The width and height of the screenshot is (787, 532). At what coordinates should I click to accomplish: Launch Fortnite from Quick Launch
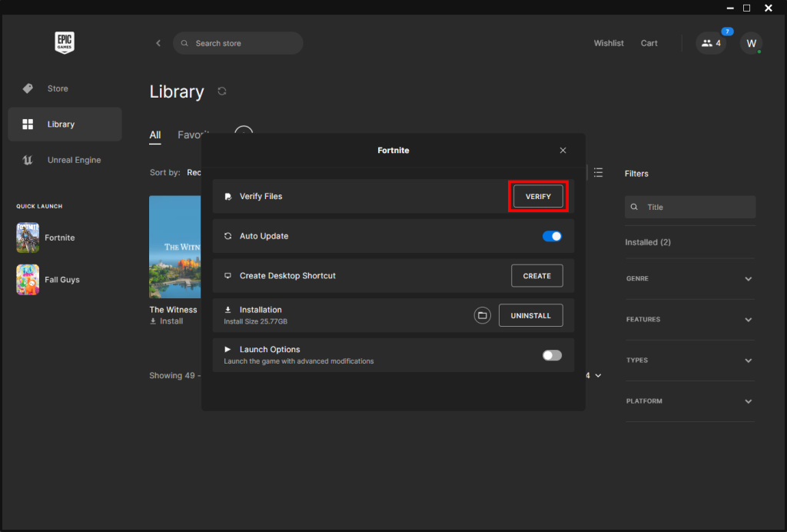coord(45,238)
